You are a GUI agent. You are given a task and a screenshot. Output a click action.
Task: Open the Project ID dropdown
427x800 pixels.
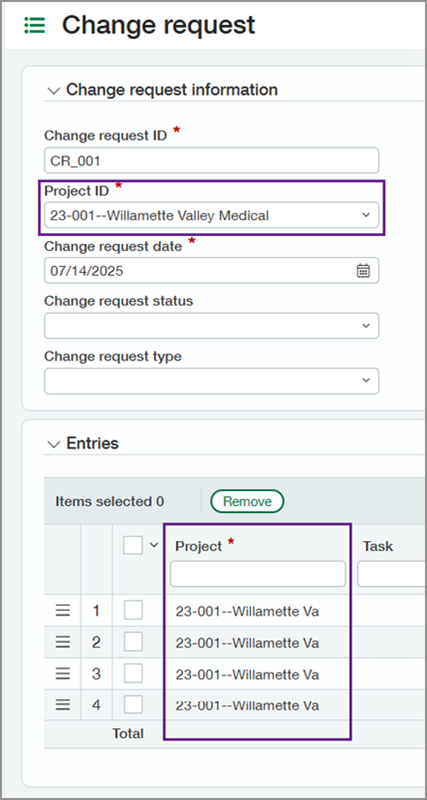coord(211,215)
